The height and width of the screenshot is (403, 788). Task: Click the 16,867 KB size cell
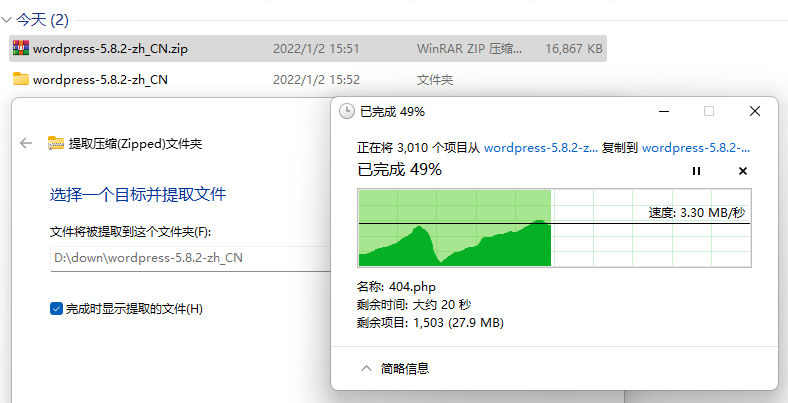(x=574, y=49)
